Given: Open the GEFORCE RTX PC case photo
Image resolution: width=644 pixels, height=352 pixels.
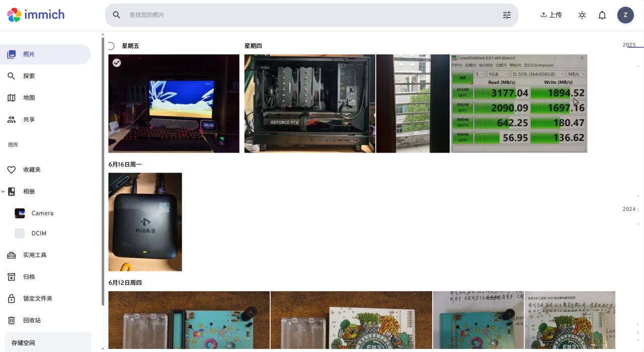Looking at the screenshot, I should coord(310,104).
